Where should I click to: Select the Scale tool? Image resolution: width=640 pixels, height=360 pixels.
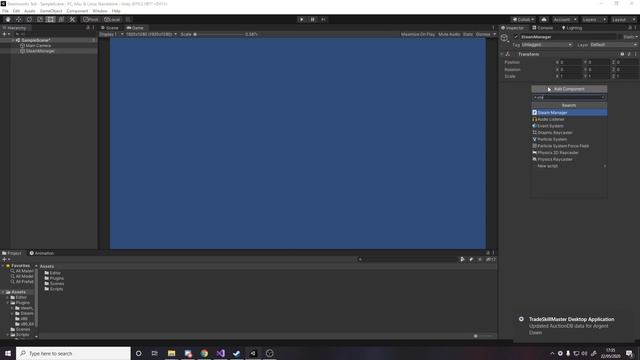click(40, 20)
